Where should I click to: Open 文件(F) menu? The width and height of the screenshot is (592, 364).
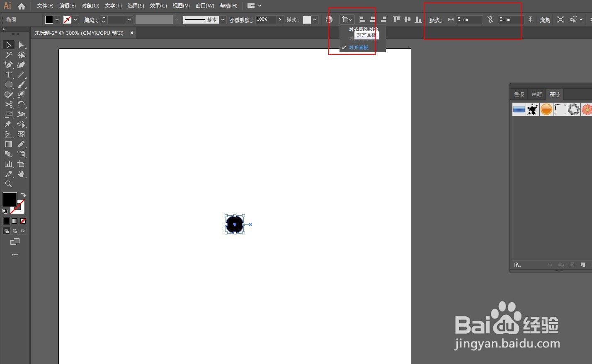click(45, 6)
